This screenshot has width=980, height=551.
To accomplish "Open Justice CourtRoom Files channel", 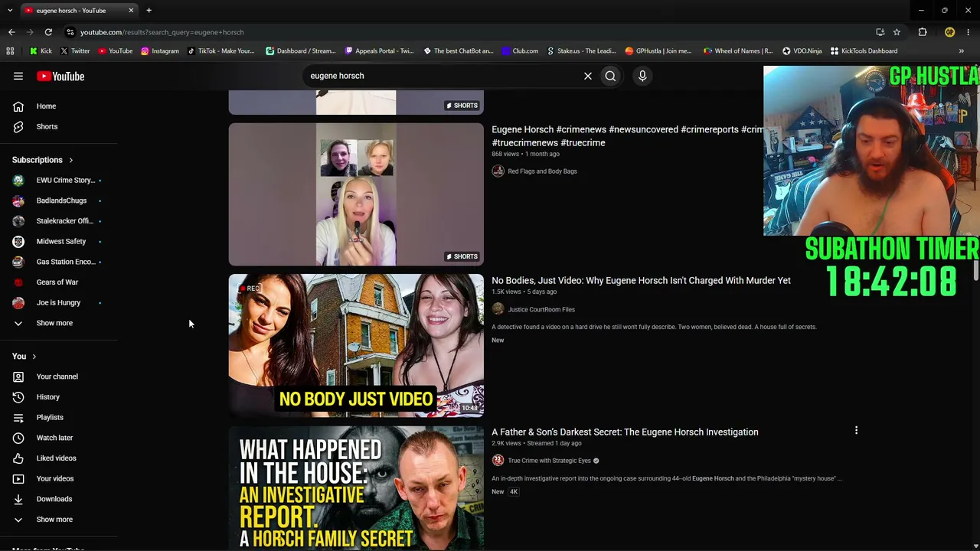I will tap(541, 309).
